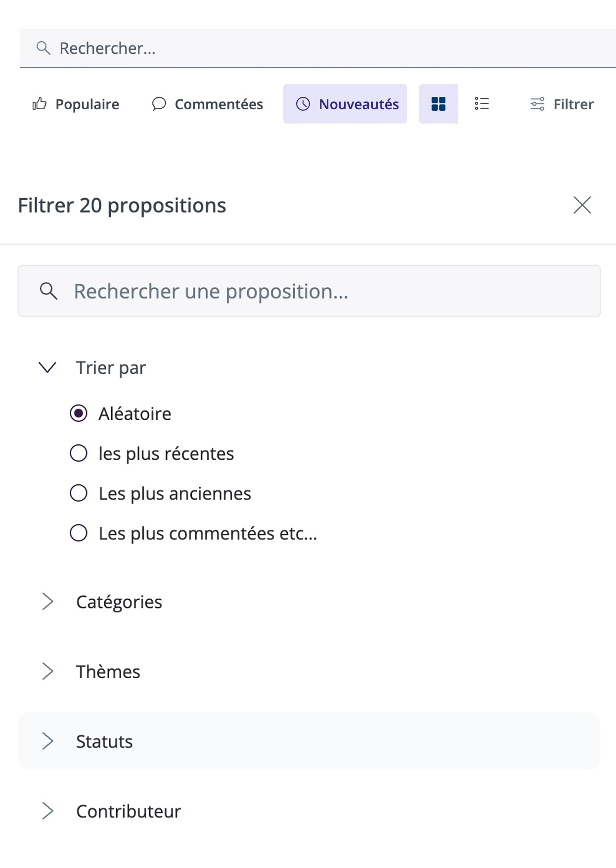Click the clock icon in Nouveautés
Screen dimensions: 616x868
tap(303, 104)
